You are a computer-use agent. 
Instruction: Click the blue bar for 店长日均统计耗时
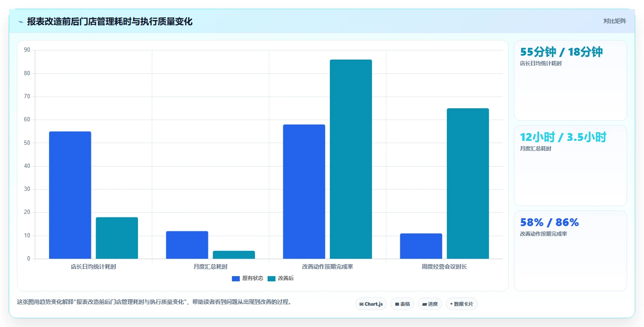click(x=70, y=195)
